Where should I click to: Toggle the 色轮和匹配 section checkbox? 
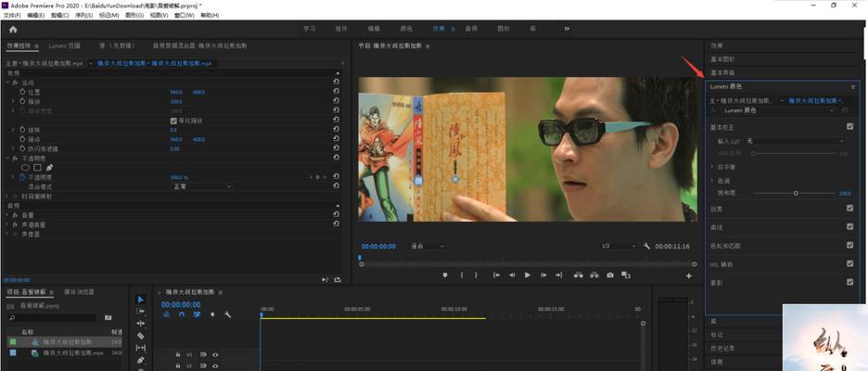[x=849, y=245]
